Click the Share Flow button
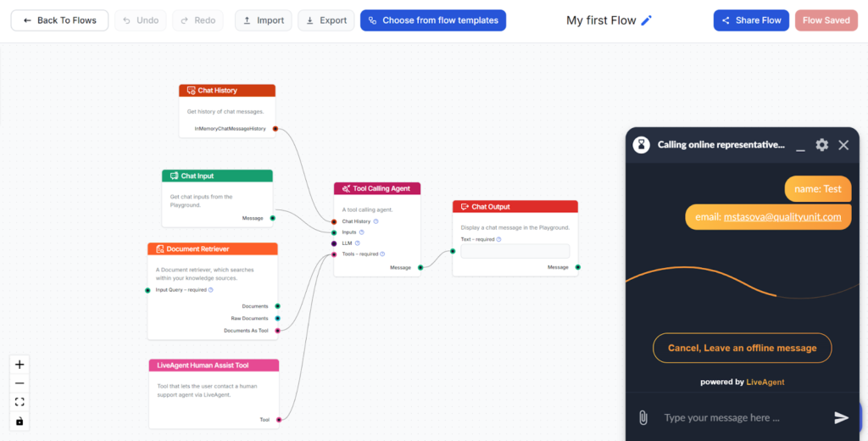 [751, 20]
